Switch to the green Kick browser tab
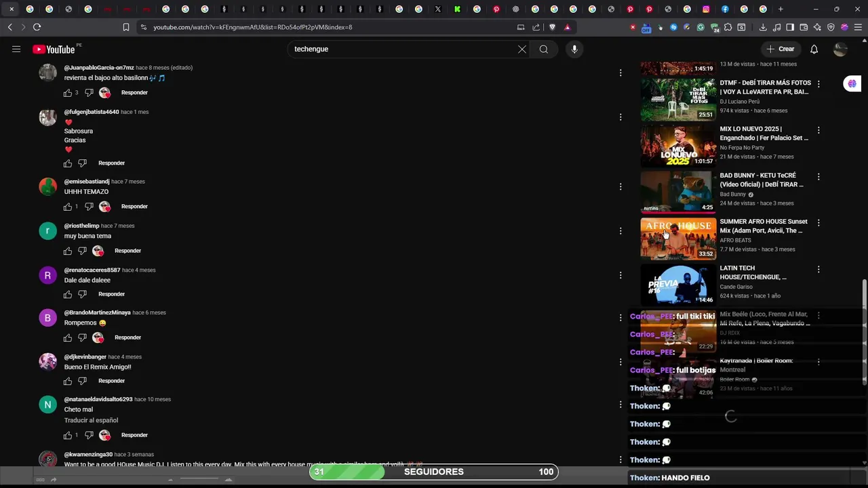The image size is (868, 488). tap(458, 9)
